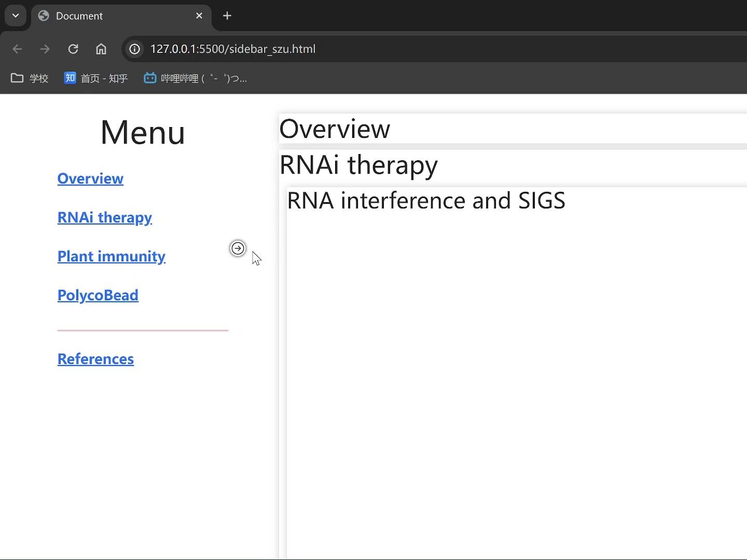Open the 学校 bookmarks folder
747x560 pixels.
coord(30,78)
